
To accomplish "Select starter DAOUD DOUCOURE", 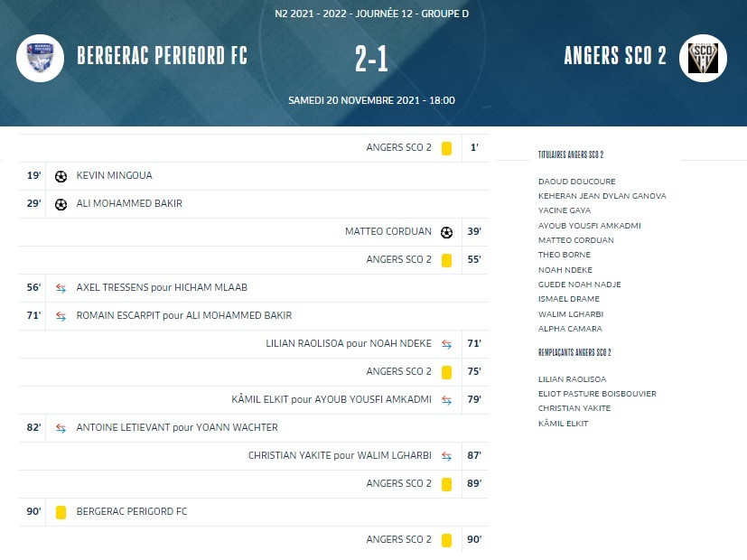I will [577, 182].
